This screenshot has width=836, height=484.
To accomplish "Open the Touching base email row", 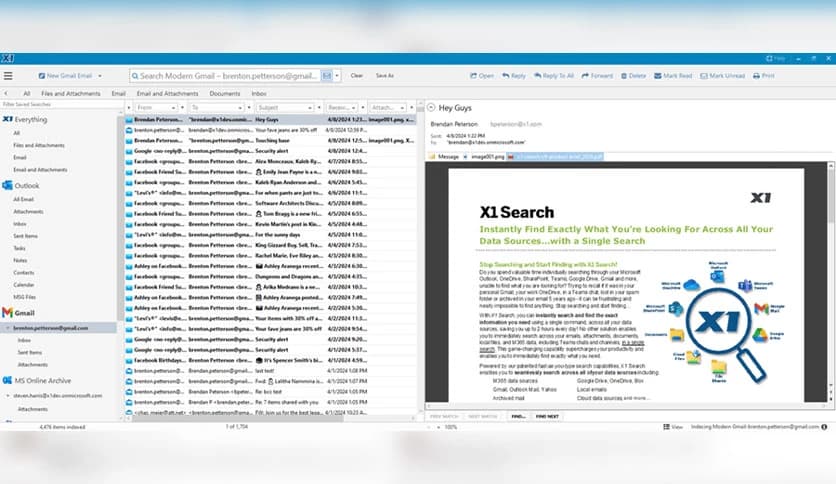I will click(270, 141).
